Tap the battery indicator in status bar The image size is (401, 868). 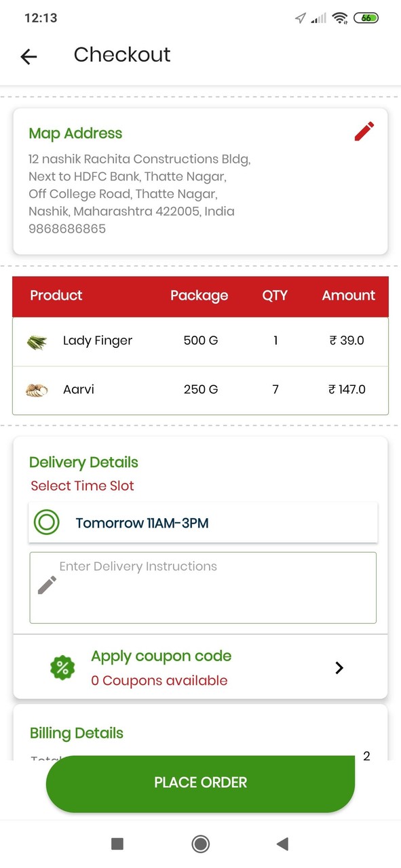(366, 17)
